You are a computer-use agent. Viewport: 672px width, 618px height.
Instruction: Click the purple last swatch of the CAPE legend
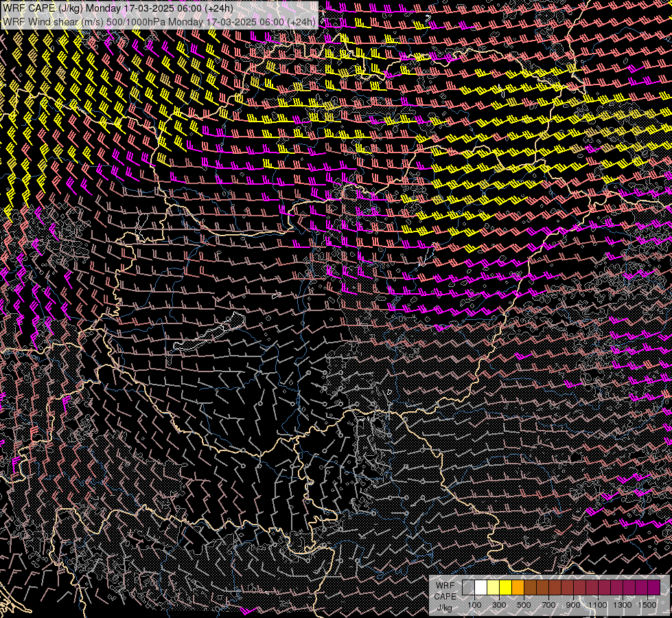654,588
